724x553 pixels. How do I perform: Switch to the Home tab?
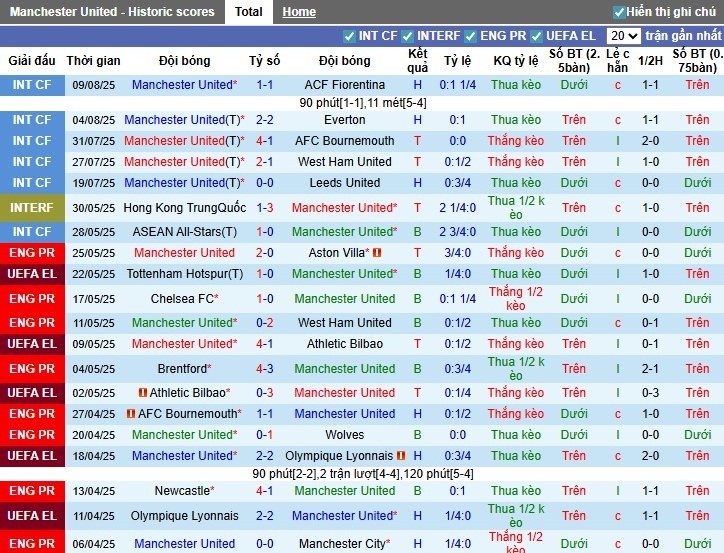[299, 12]
